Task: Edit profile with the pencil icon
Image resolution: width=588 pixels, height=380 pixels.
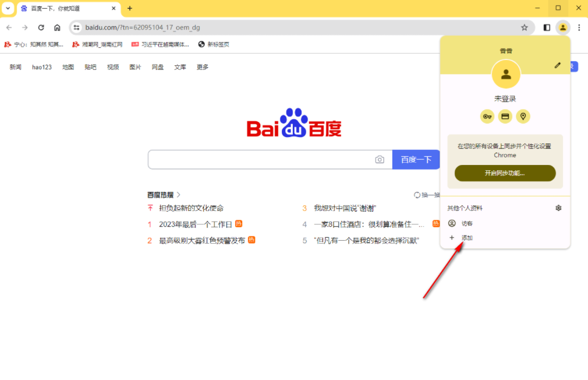Action: click(558, 65)
